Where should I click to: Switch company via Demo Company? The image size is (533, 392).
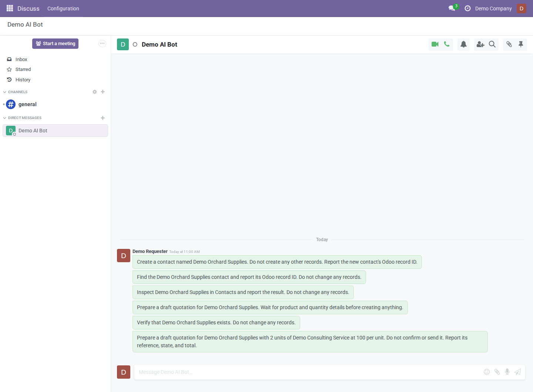(x=493, y=9)
